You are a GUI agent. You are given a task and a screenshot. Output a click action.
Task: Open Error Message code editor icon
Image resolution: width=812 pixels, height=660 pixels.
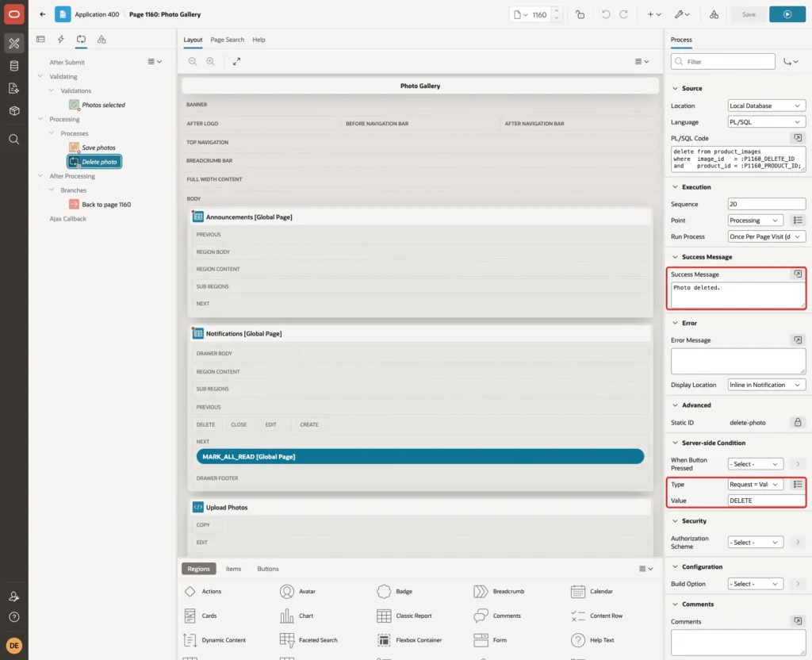798,340
